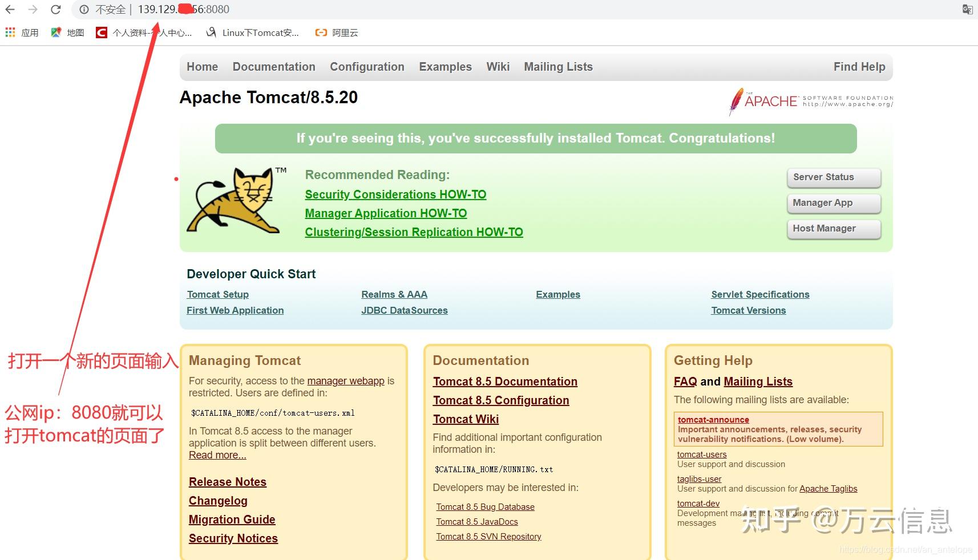Open the Mailing Lists nav item
Image resolution: width=978 pixels, height=560 pixels.
coord(558,67)
